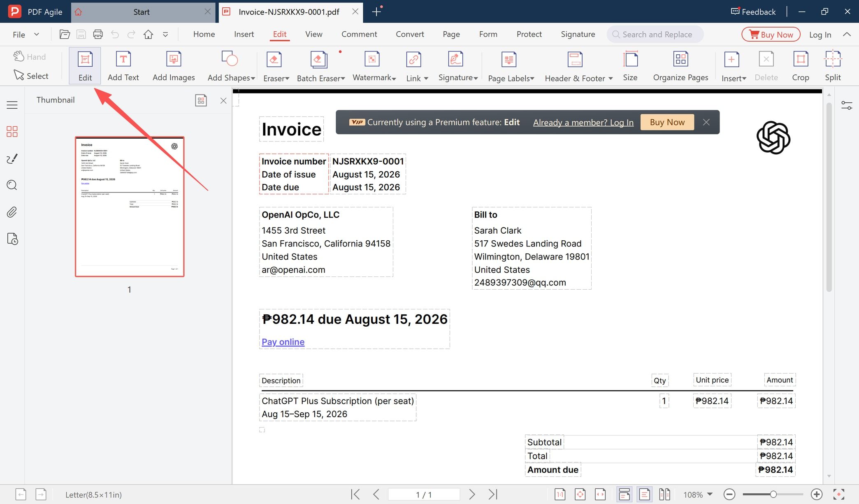This screenshot has width=859, height=504.
Task: Open the attachments panel paperclip icon
Action: click(x=12, y=212)
